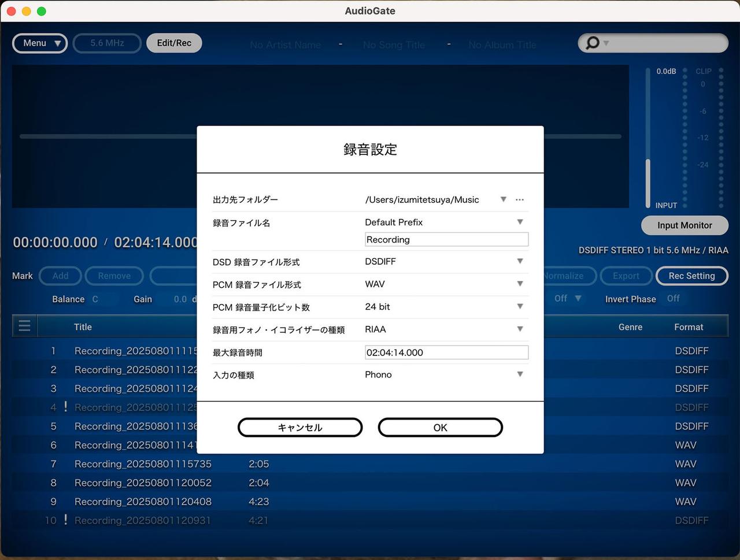740x560 pixels.
Task: Click the Gain value showing 0.0
Action: (x=182, y=299)
